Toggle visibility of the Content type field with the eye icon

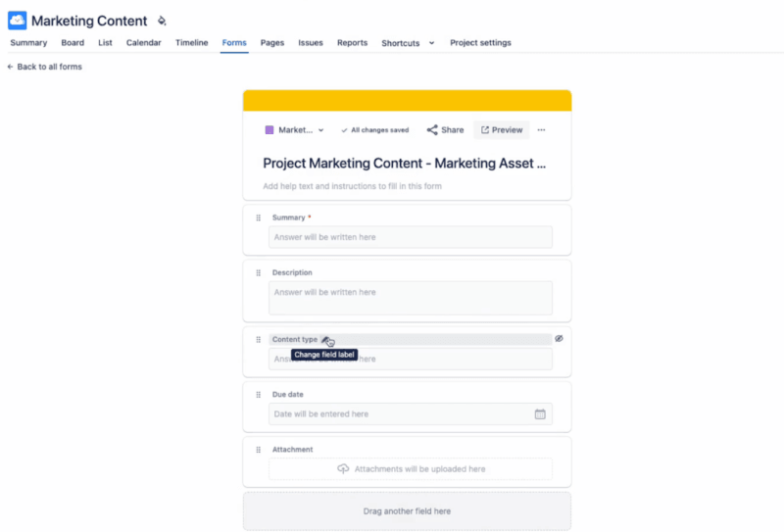pyautogui.click(x=559, y=338)
